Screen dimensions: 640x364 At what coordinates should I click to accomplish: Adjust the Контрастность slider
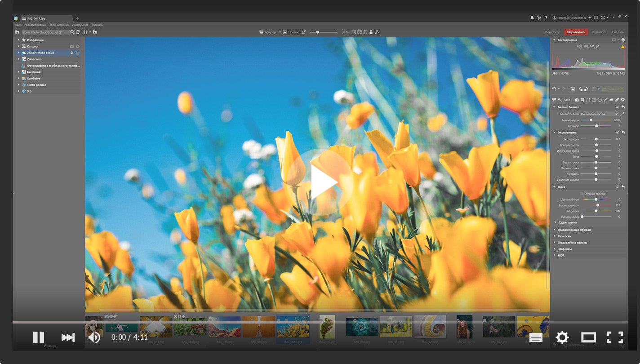tap(596, 145)
